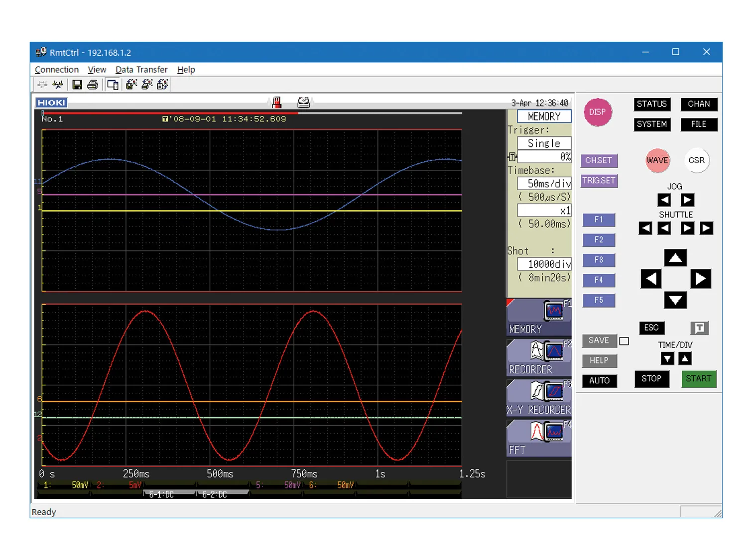
Task: Click the red USB memory icon
Action: (x=277, y=103)
